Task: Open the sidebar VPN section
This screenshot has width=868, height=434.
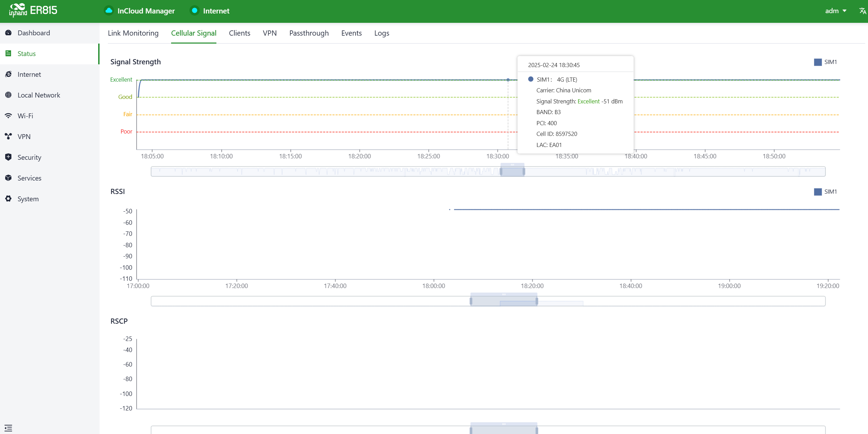Action: click(x=24, y=137)
